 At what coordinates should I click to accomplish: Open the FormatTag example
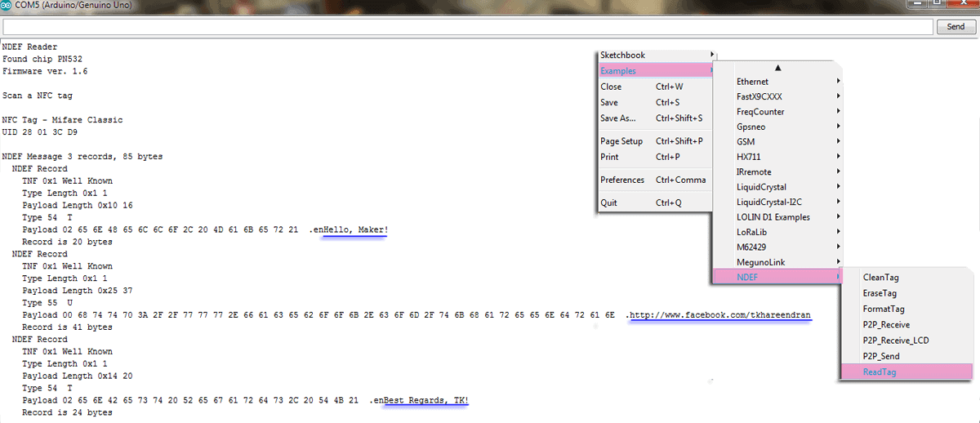pos(906,309)
